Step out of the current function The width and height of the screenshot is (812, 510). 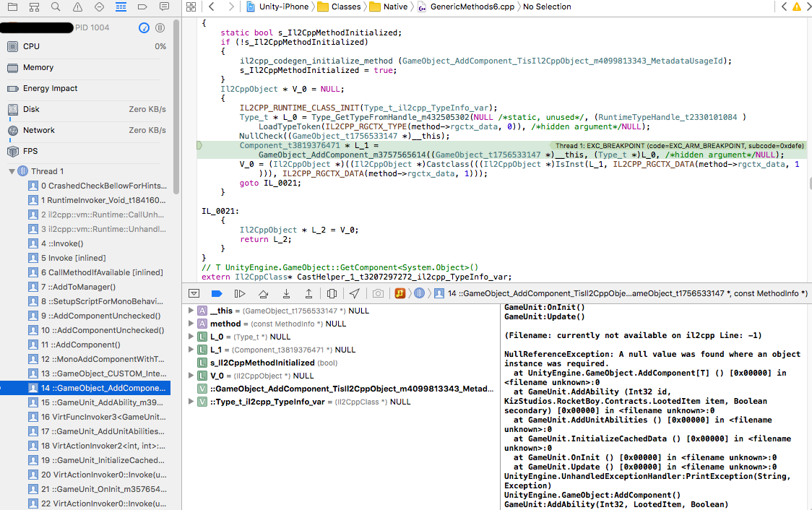[x=309, y=293]
